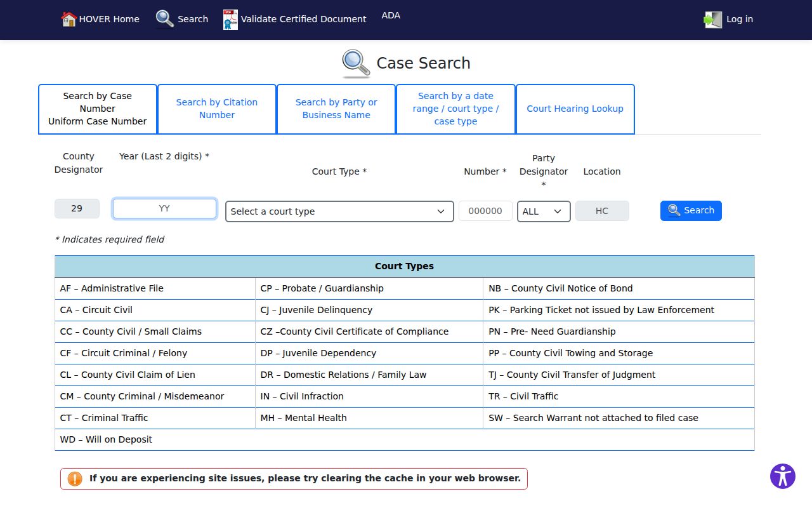Open the Court Hearing Lookup tab
Screen dimensions: 812x508
(x=575, y=109)
